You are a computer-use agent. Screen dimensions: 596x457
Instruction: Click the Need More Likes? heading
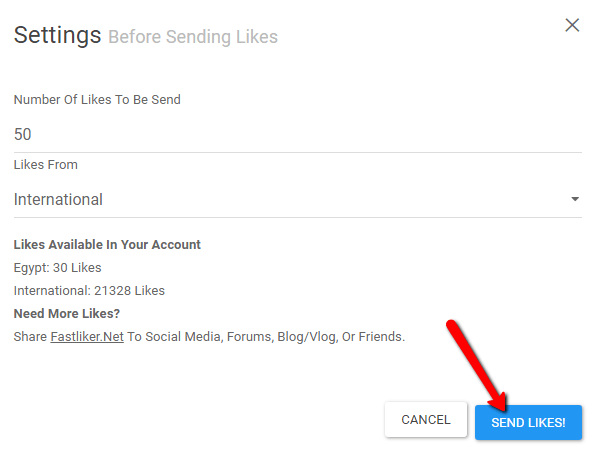click(x=67, y=313)
